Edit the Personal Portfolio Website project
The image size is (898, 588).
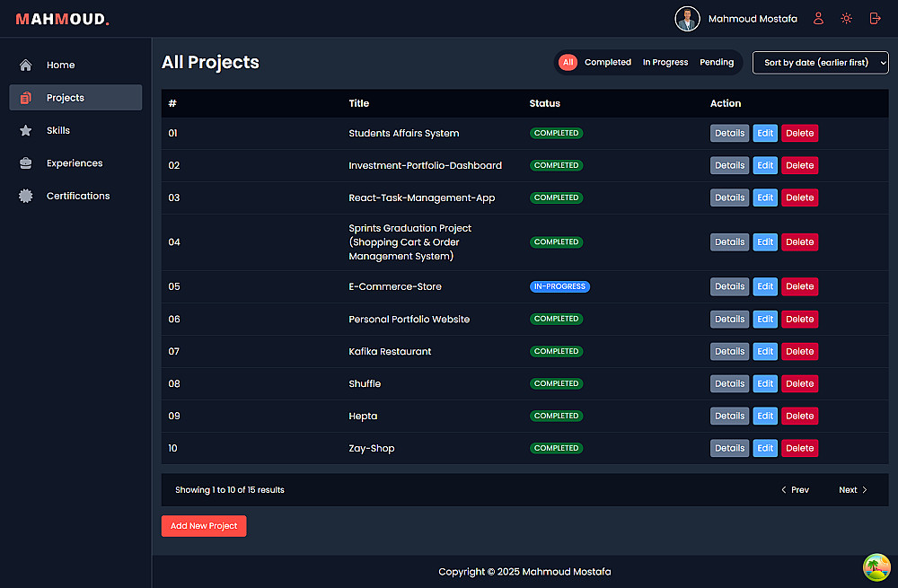coord(765,320)
